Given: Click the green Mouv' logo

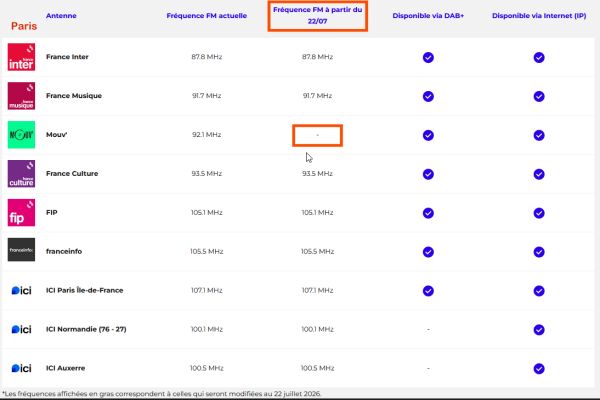Looking at the screenshot, I should (21, 135).
